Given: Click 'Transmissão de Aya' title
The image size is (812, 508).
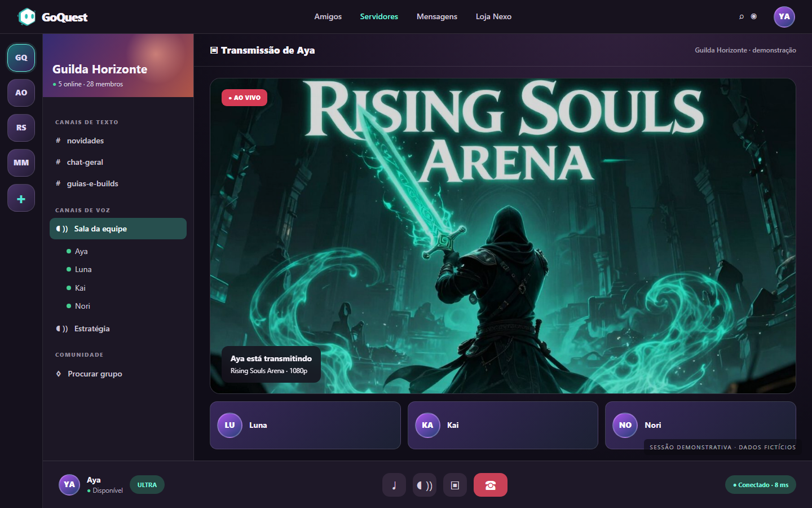Looking at the screenshot, I should pos(268,50).
